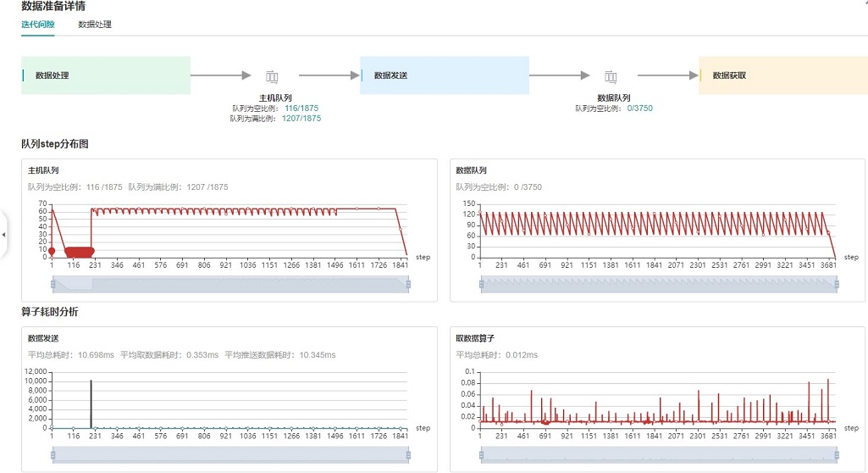Screen dimensions: 868x473
Task: Expand the collapsed left side panel arrow
Action: click(3, 234)
